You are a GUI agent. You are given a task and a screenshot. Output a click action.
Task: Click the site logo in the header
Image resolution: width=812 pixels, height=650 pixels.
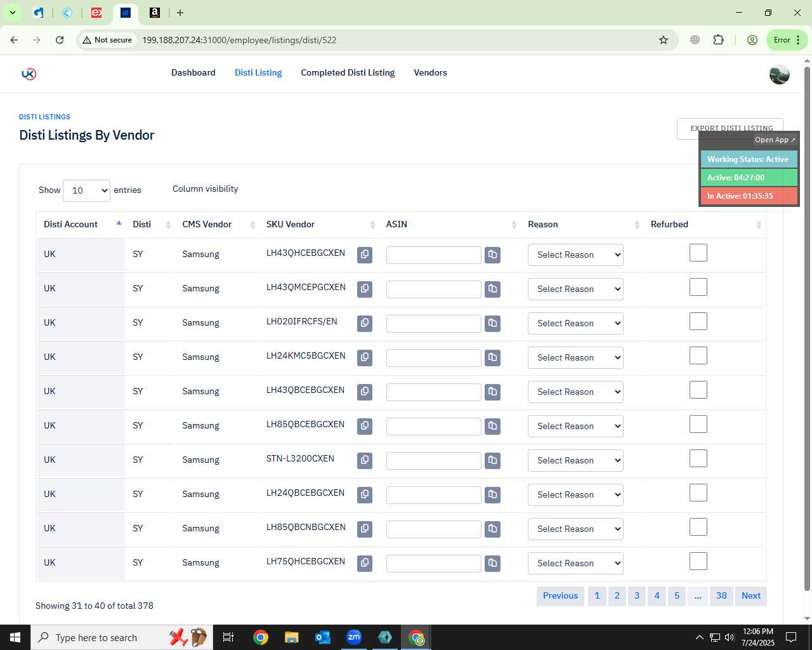click(29, 74)
